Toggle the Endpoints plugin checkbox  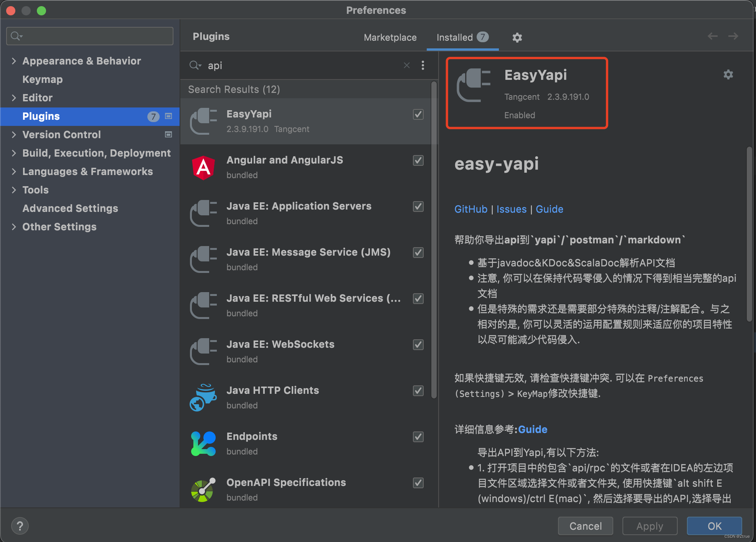pyautogui.click(x=418, y=437)
